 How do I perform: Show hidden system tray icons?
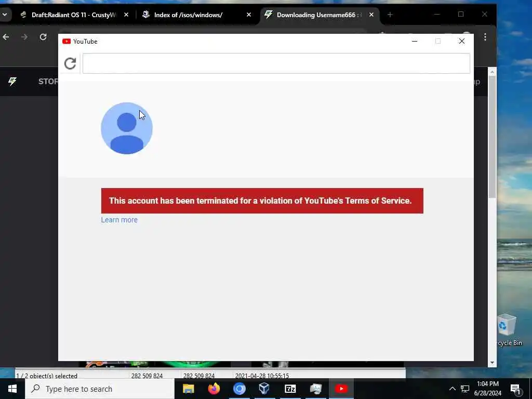coord(453,389)
